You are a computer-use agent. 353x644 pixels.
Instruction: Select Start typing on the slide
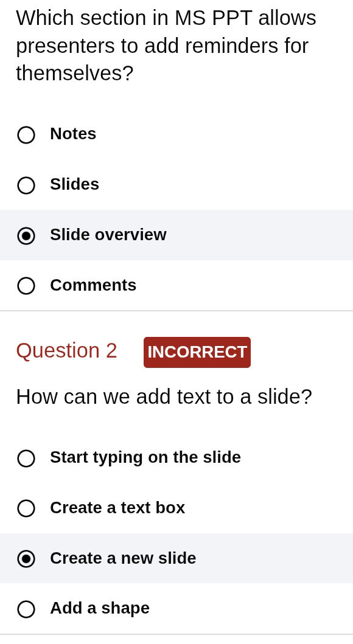point(26,459)
